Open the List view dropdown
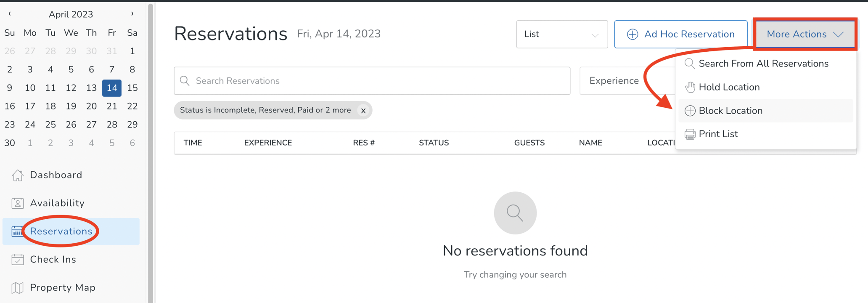 [562, 34]
